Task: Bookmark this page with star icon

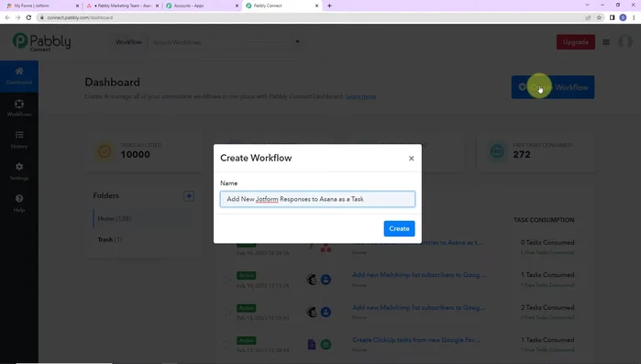Action: pyautogui.click(x=599, y=17)
